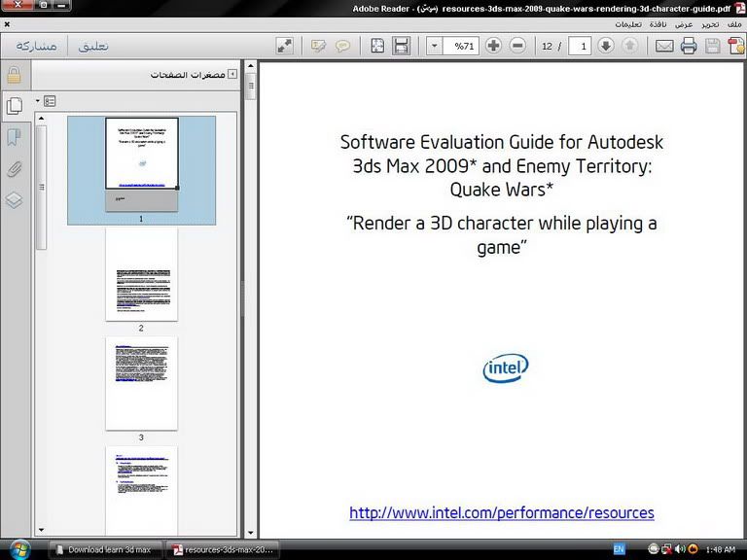Collapse the page thumbnails pane arrow
Image resolution: width=747 pixels, height=560 pixels.
click(x=232, y=74)
